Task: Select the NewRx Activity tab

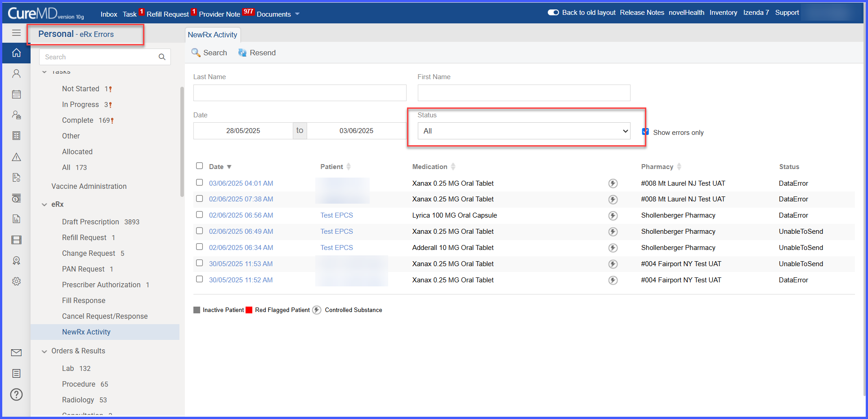Action: pos(212,35)
